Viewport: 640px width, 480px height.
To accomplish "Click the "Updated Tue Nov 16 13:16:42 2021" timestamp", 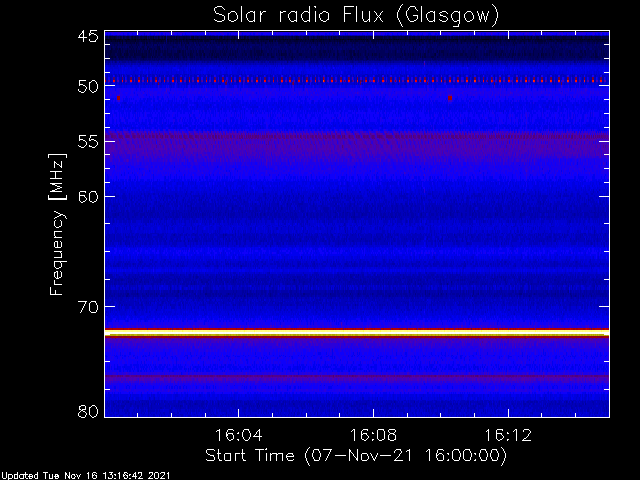I will [85, 476].
